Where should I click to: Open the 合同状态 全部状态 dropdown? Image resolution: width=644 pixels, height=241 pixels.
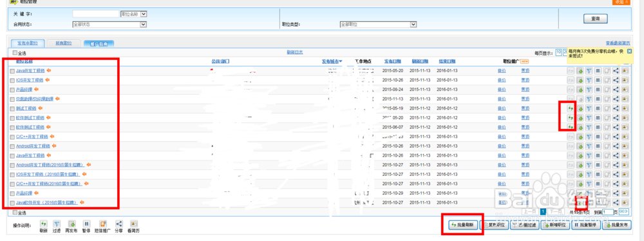109,24
